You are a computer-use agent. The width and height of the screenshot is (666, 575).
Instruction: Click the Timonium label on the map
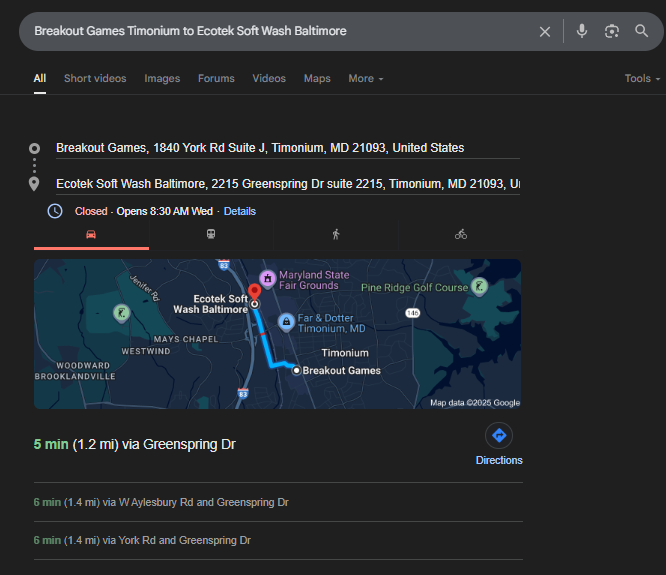point(345,353)
